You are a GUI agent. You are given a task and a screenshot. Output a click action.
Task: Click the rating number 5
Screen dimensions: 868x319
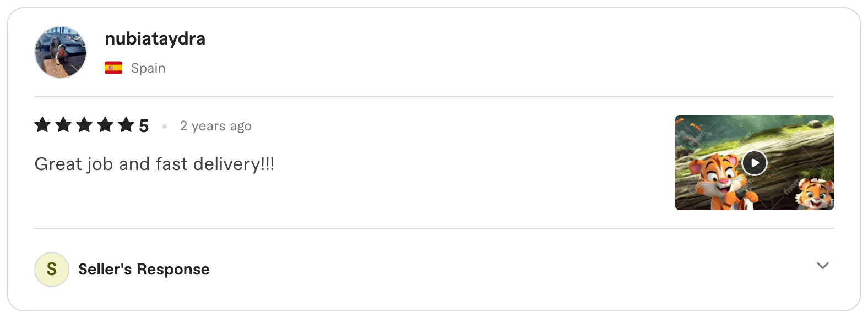coord(144,126)
